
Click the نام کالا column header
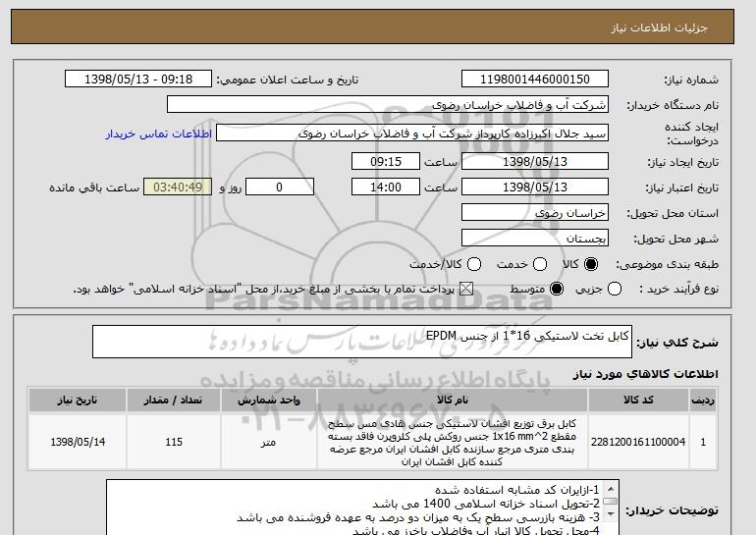[x=453, y=401]
